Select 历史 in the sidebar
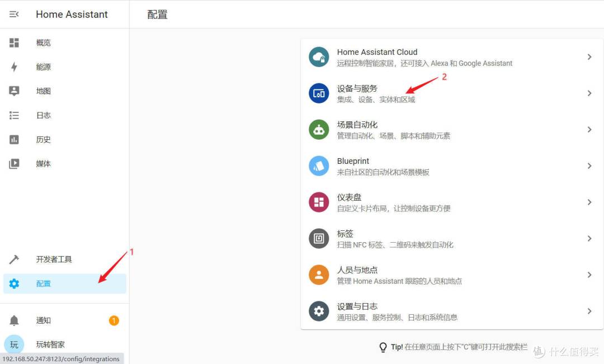 pyautogui.click(x=65, y=140)
